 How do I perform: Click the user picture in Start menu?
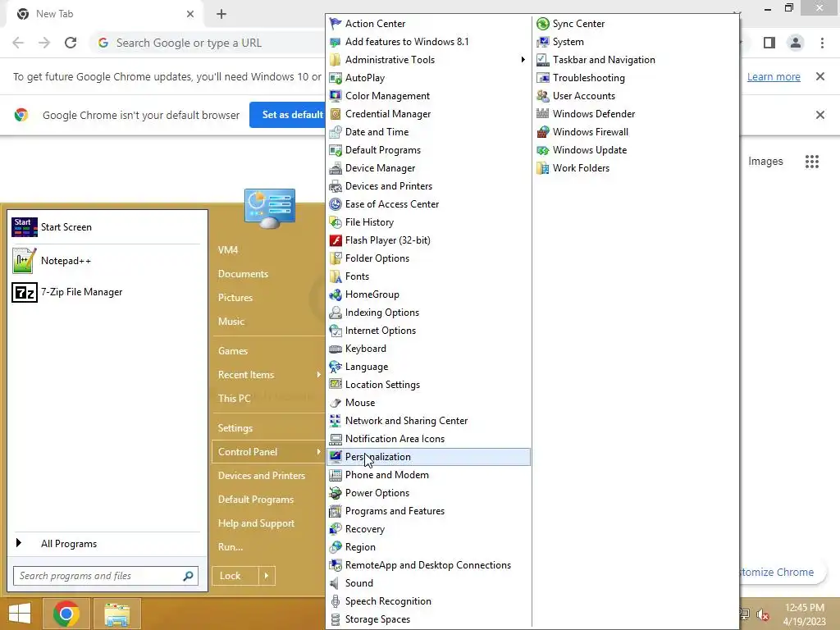(269, 208)
